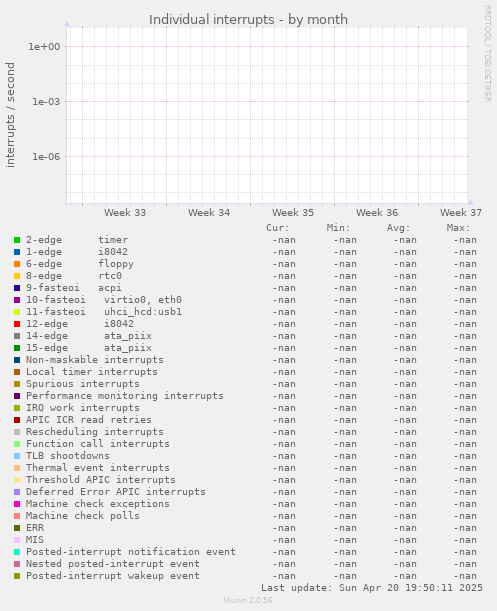Image resolution: width=497 pixels, height=611 pixels.
Task: Click the magenta Machine check exceptions swatch
Action: pos(17,504)
